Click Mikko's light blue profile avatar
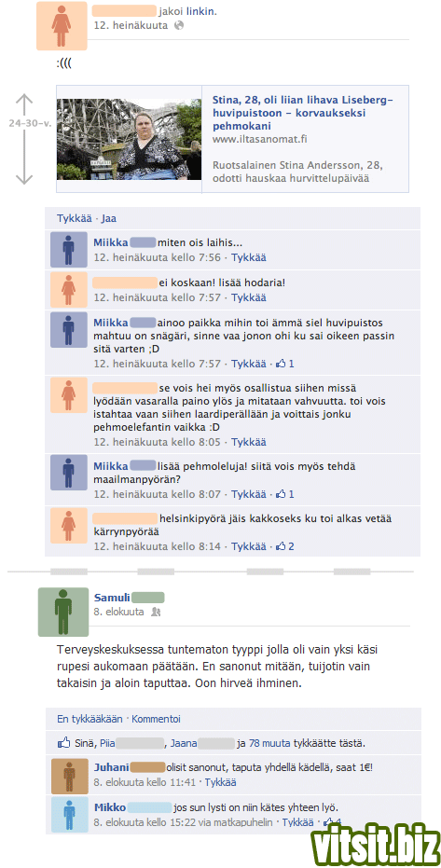The height and width of the screenshot is (868, 441). (x=69, y=814)
